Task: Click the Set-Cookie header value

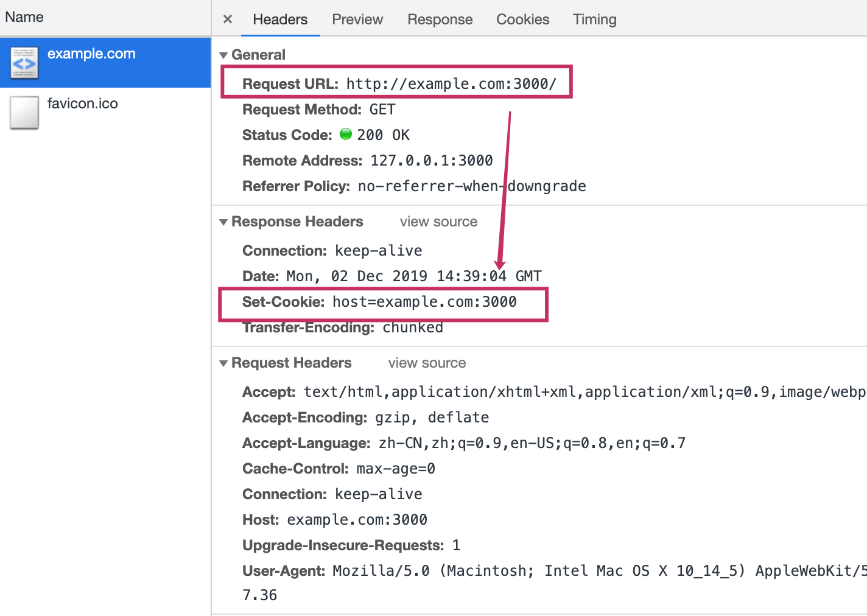Action: point(424,302)
